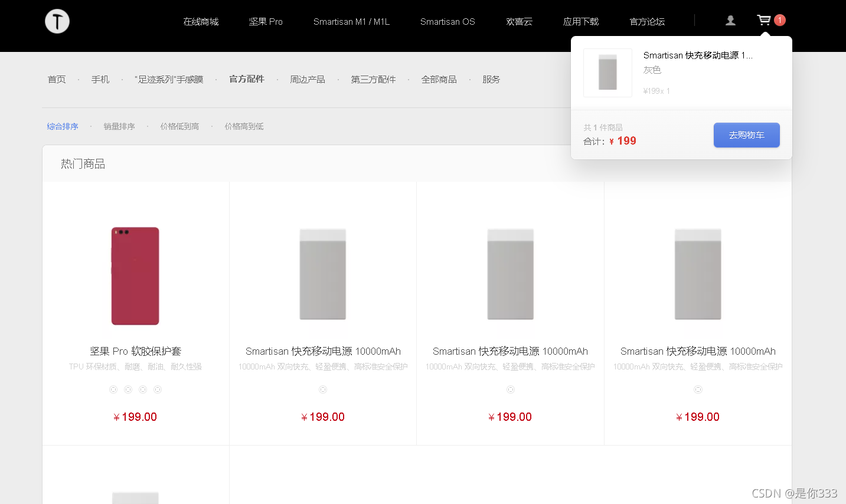Click 共 1 件商品 text in cart

(x=603, y=127)
